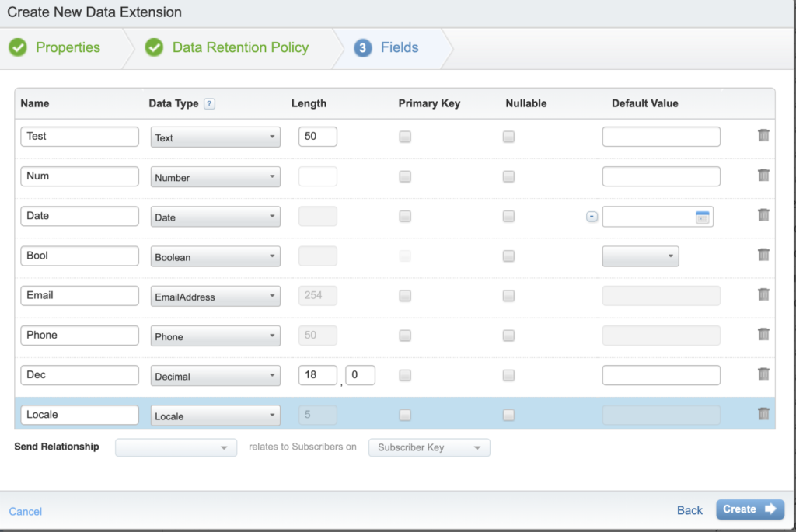Switch to Data Retention Policy step
The width and height of the screenshot is (796, 532).
tap(240, 47)
